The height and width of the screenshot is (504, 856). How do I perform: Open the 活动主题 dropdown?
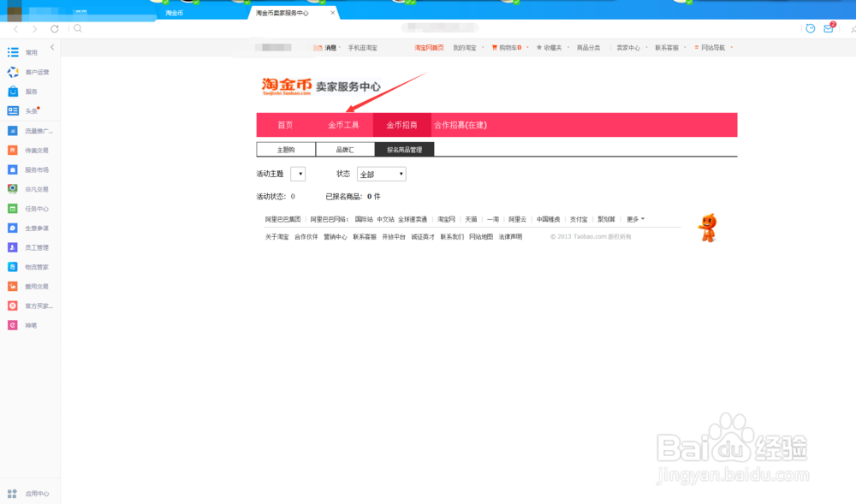pyautogui.click(x=298, y=174)
